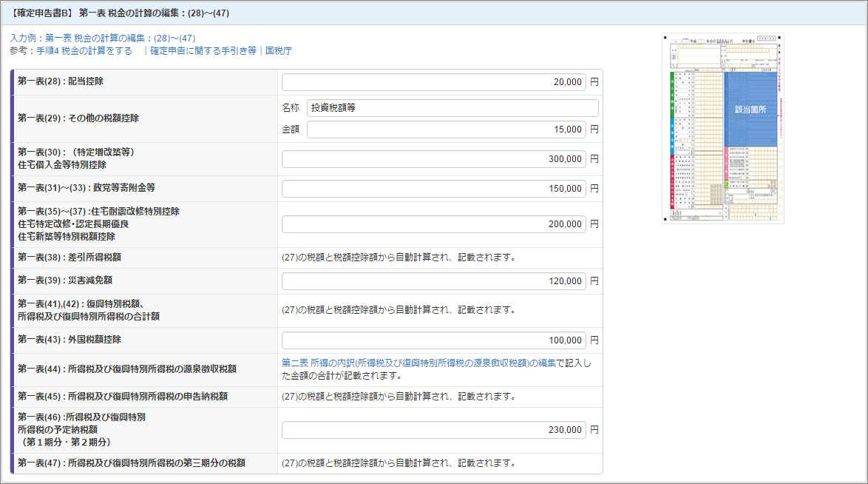Click the 配当控除 amount field

click(433, 82)
